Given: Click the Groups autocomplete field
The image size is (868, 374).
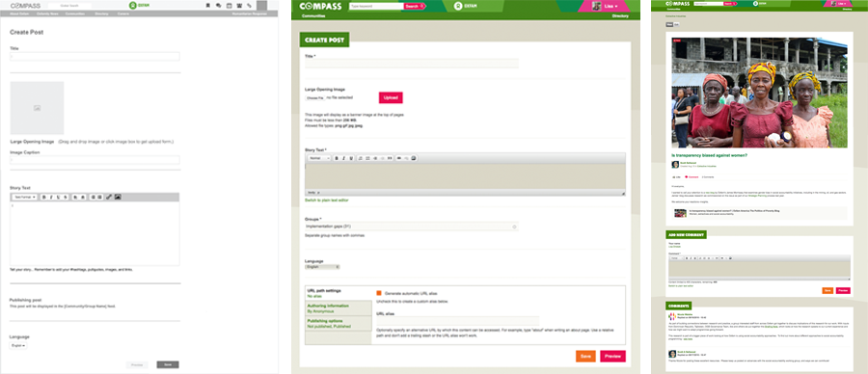Looking at the screenshot, I should 412,227.
